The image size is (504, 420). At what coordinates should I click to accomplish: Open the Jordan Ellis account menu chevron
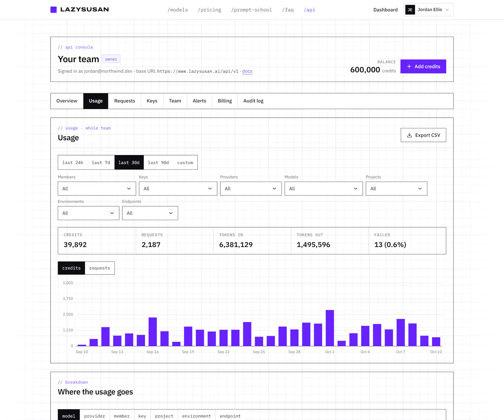click(x=447, y=10)
